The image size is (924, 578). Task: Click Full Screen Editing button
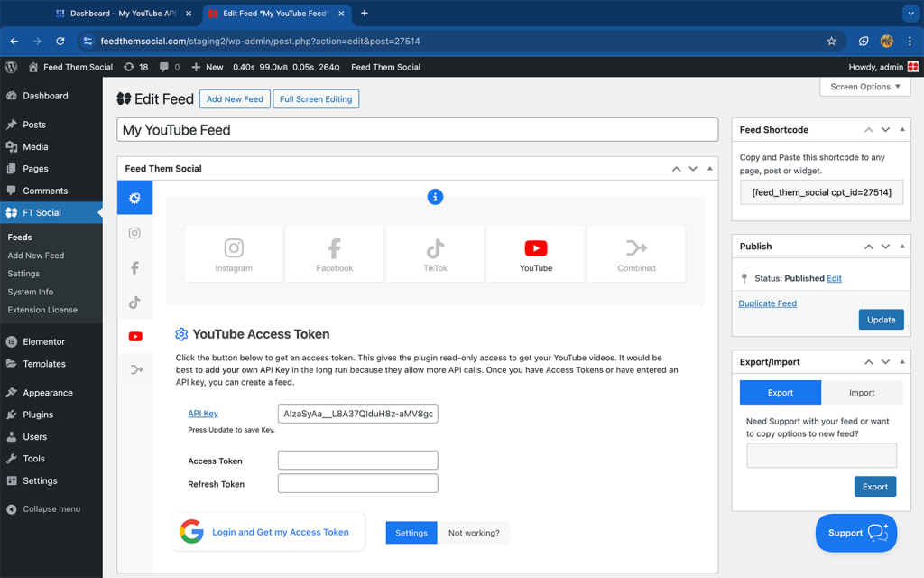(x=316, y=99)
